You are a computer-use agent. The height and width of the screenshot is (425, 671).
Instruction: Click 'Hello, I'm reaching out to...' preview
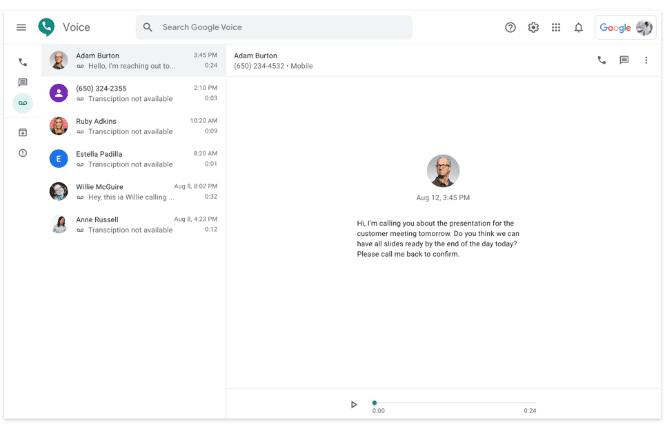point(132,66)
